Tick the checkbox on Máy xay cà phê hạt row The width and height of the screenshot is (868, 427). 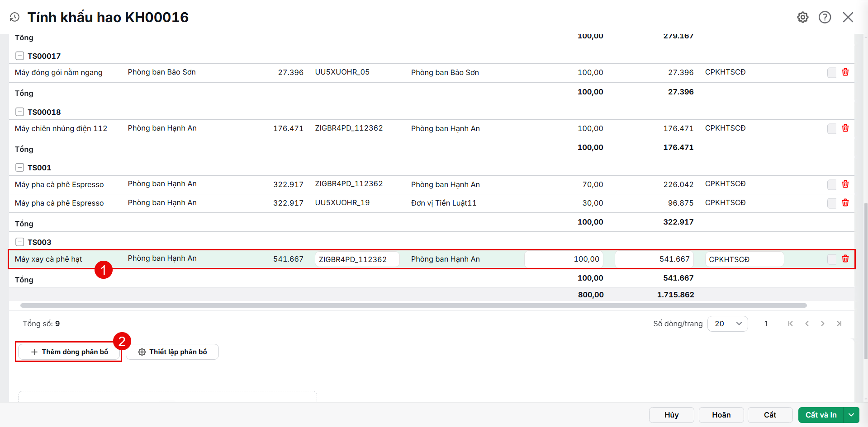pyautogui.click(x=832, y=259)
